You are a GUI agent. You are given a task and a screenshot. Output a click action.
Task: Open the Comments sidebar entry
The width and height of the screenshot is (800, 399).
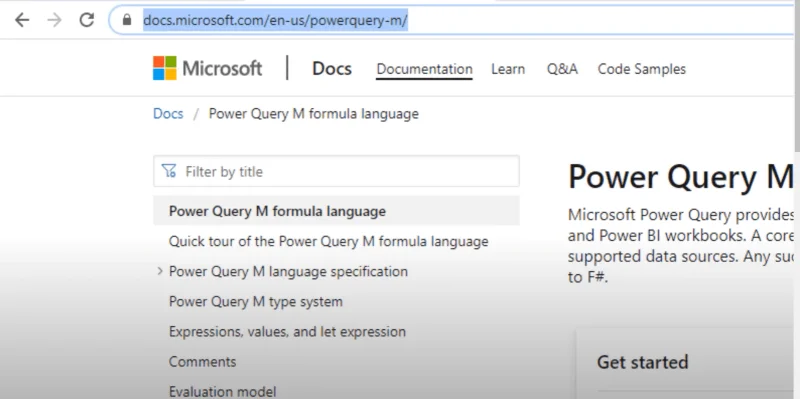[203, 362]
